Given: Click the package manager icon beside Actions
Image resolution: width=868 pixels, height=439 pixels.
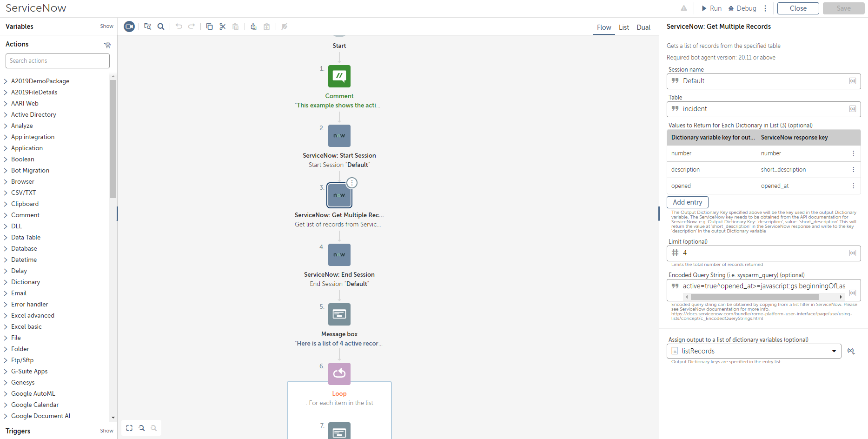Looking at the screenshot, I should pyautogui.click(x=107, y=45).
